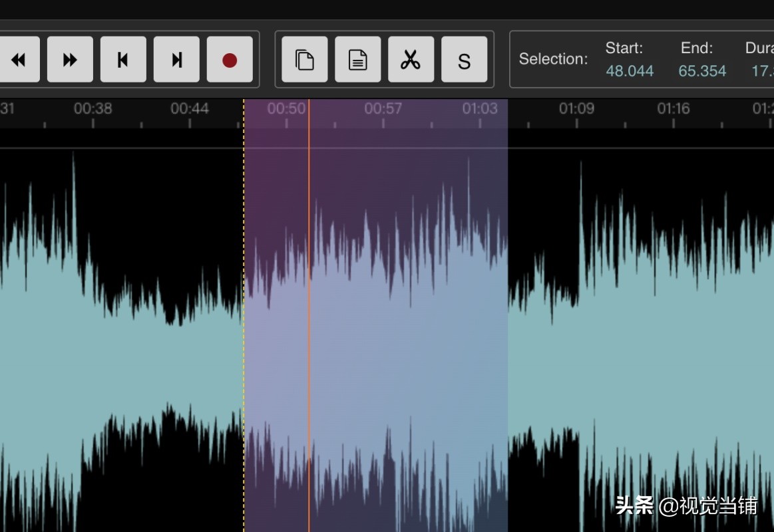Click the 'End:' label text
The height and width of the screenshot is (532, 774).
(697, 48)
